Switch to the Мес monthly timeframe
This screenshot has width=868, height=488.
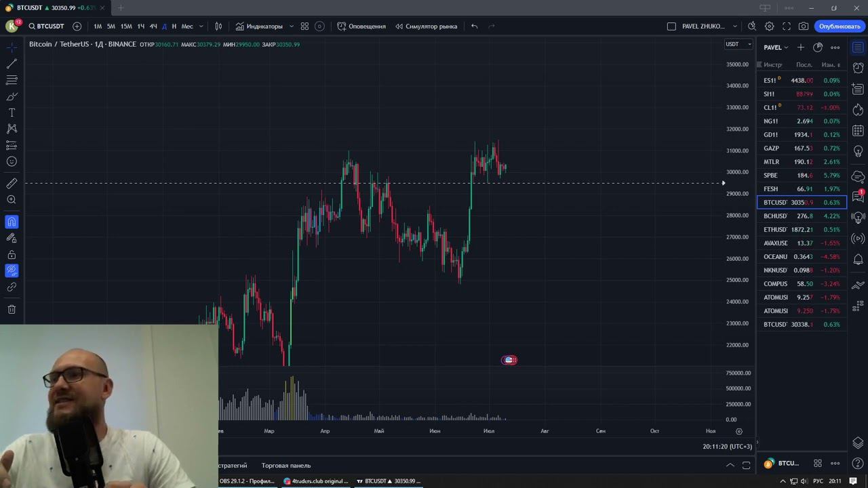point(187,26)
